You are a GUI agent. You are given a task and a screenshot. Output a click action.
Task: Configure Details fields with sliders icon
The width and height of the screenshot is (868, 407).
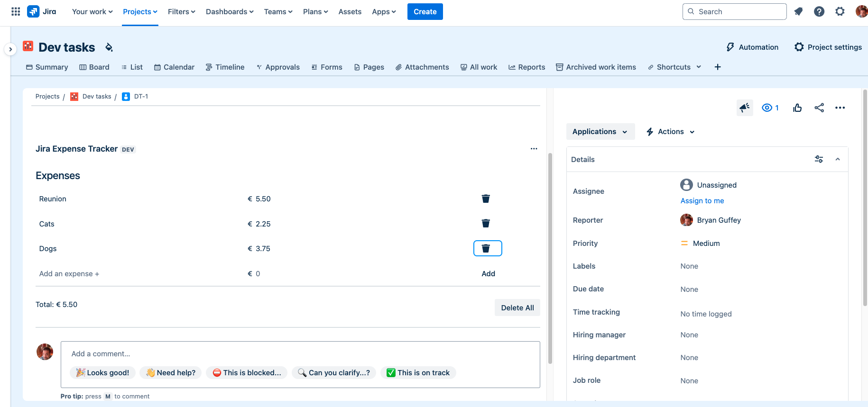pyautogui.click(x=819, y=159)
